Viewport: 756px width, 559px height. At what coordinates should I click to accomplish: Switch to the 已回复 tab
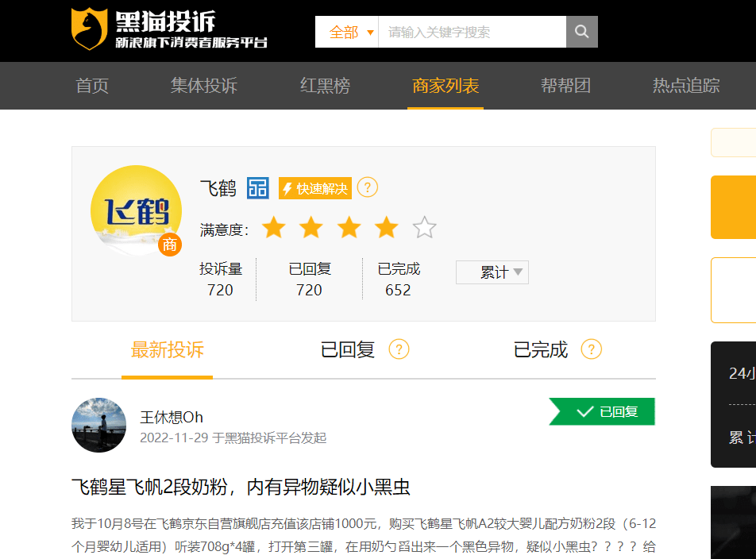coord(348,349)
